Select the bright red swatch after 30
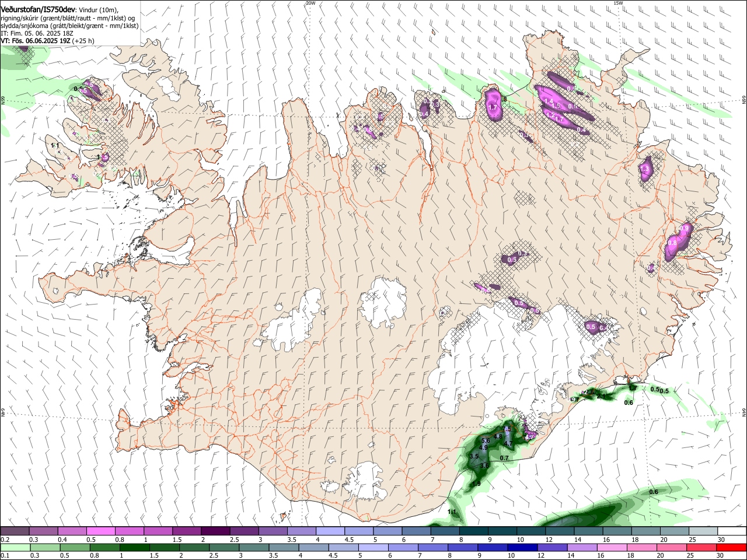Screen dimensions: 747x560 [x=731, y=547]
